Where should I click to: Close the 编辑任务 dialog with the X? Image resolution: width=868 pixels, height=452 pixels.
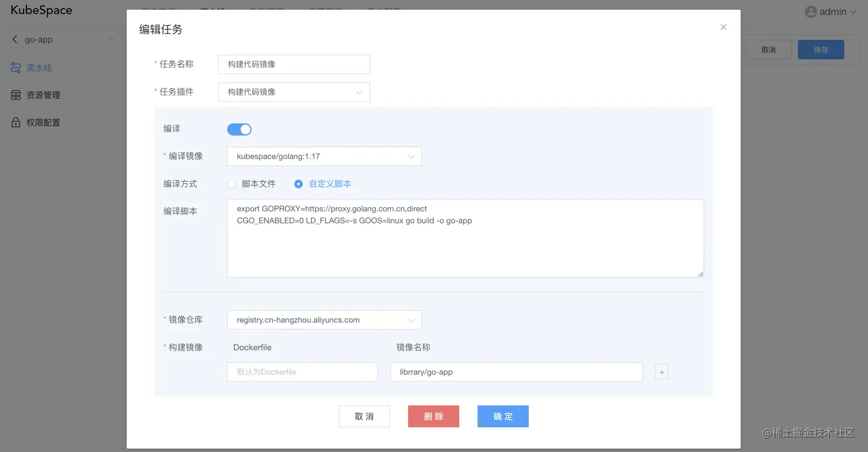tap(723, 27)
